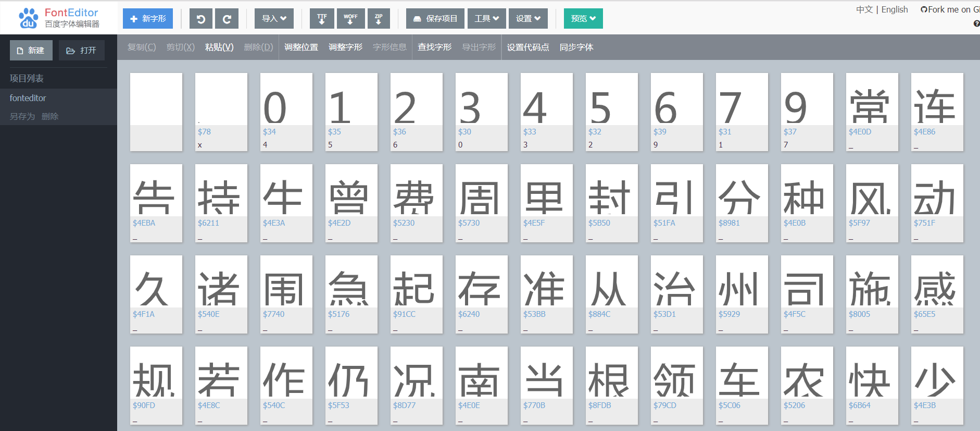Select the glyph 2 with code $36

coord(417,112)
